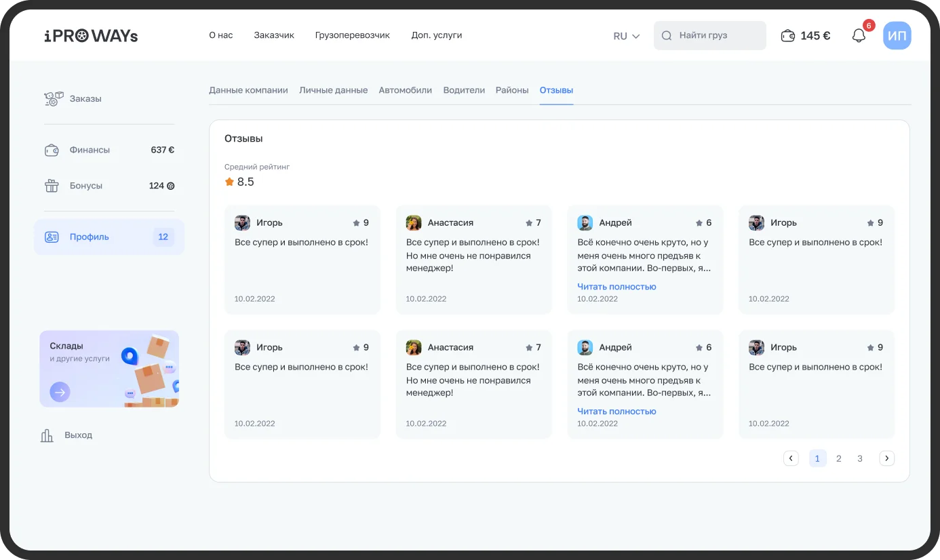940x560 pixels.
Task: Expand the RU language dropdown
Action: click(626, 36)
